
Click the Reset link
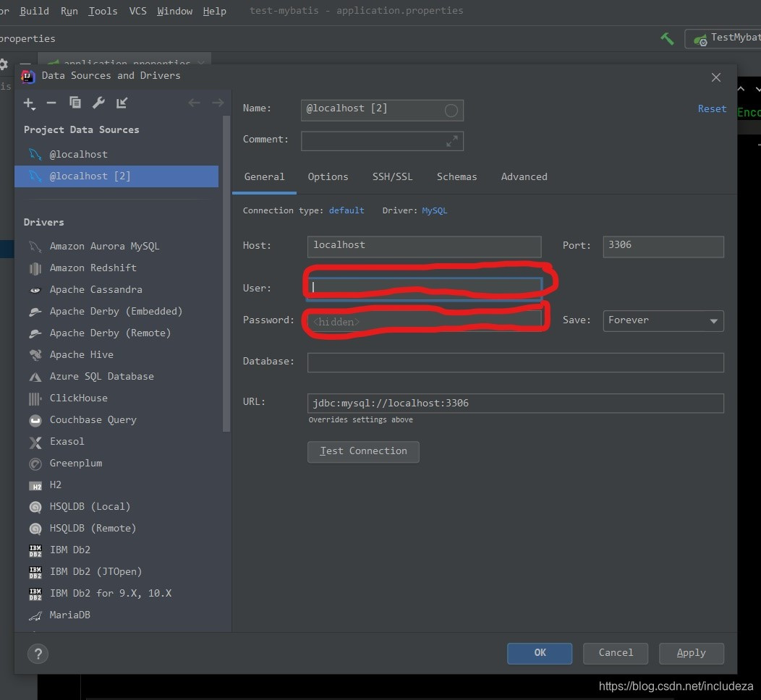712,108
